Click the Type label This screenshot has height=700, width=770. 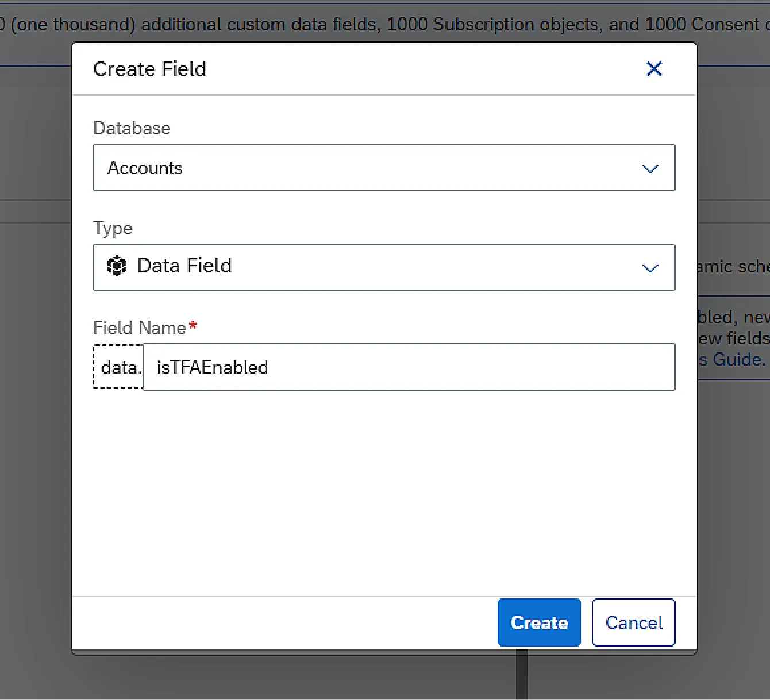click(113, 228)
